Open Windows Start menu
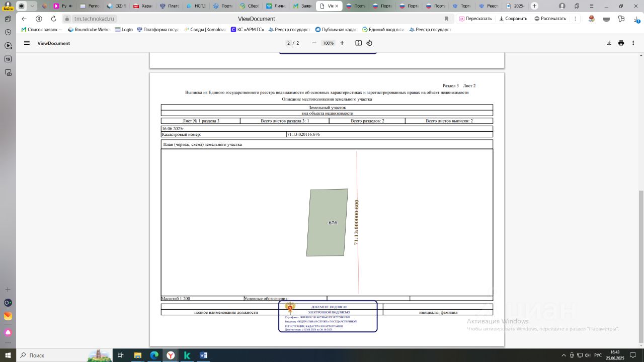The height and width of the screenshot is (362, 644). coord(8,355)
